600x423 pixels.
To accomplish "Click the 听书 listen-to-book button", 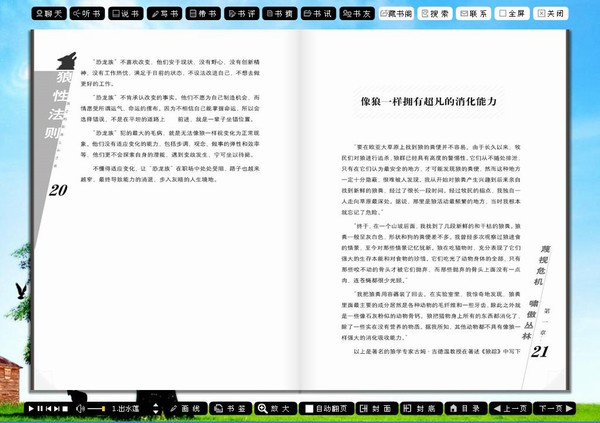I will 87,14.
